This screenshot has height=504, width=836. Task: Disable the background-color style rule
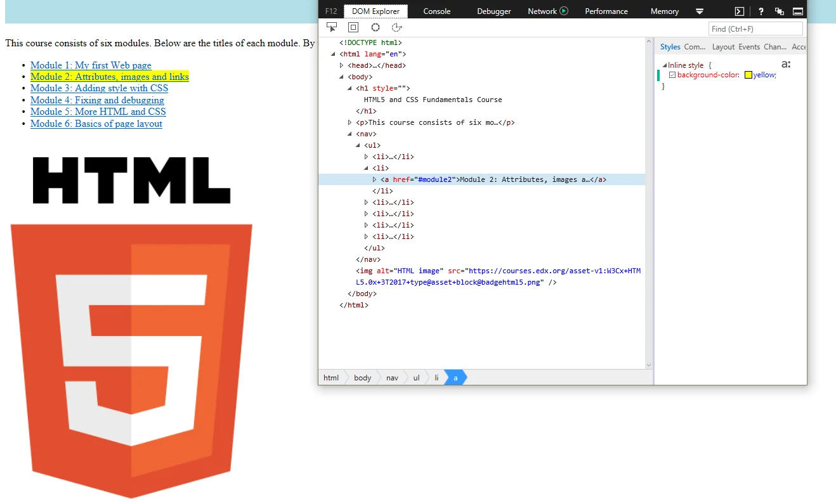672,74
